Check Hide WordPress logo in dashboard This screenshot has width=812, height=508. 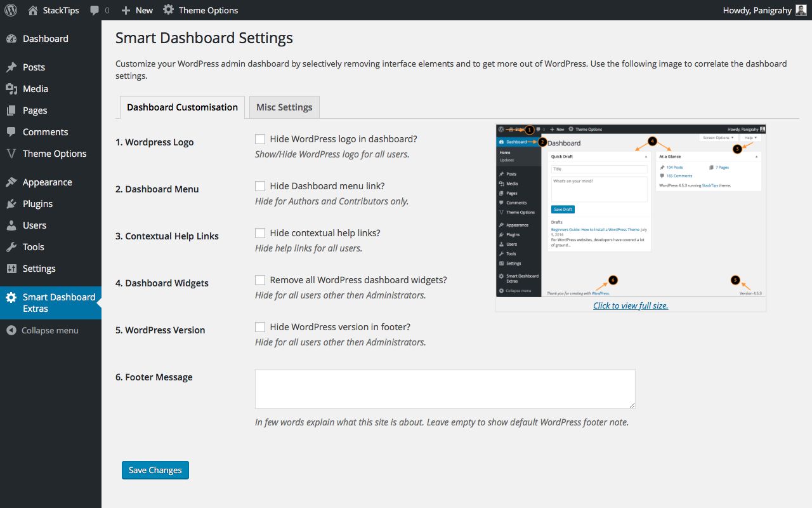click(260, 139)
